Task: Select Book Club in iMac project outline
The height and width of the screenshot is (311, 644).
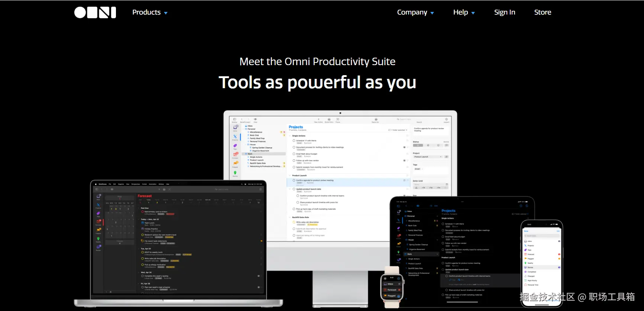Action: pyautogui.click(x=254, y=135)
